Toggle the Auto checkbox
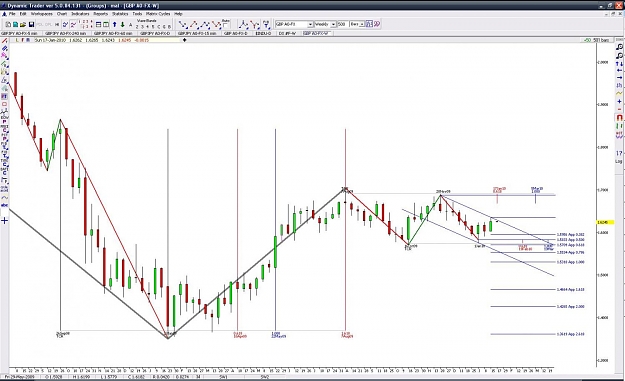The width and height of the screenshot is (625, 381). tap(225, 25)
